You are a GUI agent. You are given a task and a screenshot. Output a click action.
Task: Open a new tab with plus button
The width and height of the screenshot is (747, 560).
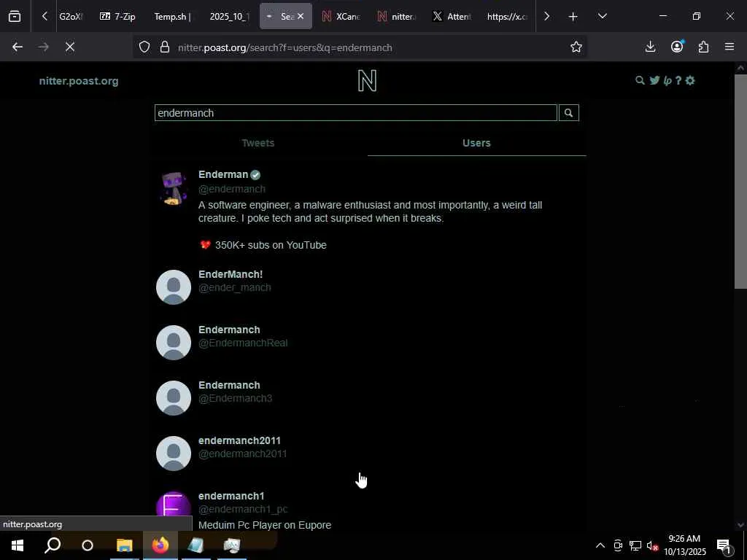point(573,16)
